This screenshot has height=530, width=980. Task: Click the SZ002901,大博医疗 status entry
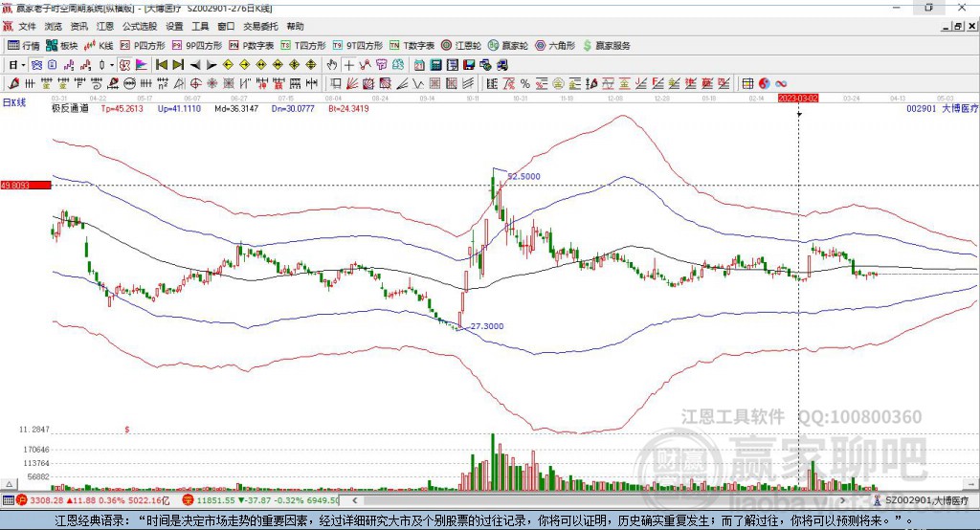tap(922, 500)
